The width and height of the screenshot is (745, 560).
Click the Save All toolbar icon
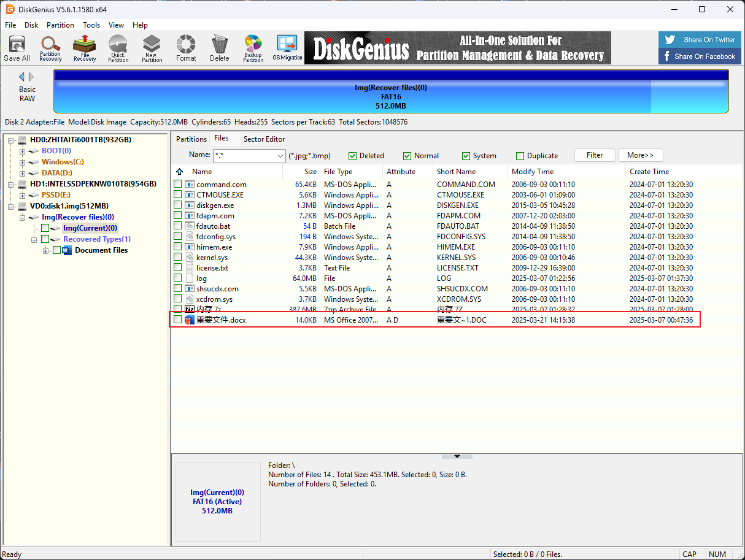tap(17, 48)
